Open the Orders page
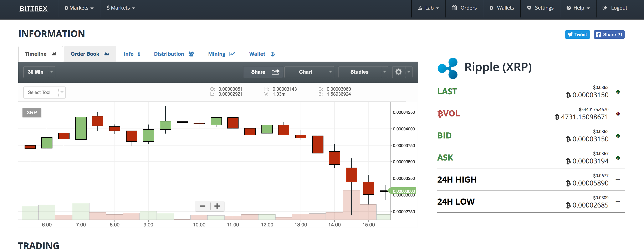This screenshot has width=644, height=252. tap(464, 8)
